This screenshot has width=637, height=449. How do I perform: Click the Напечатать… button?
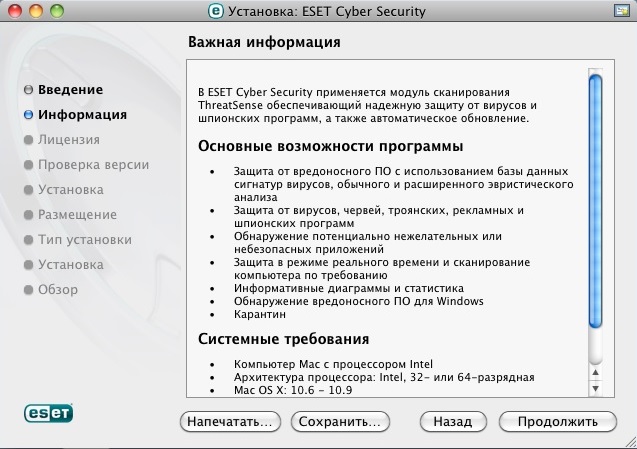(x=230, y=422)
